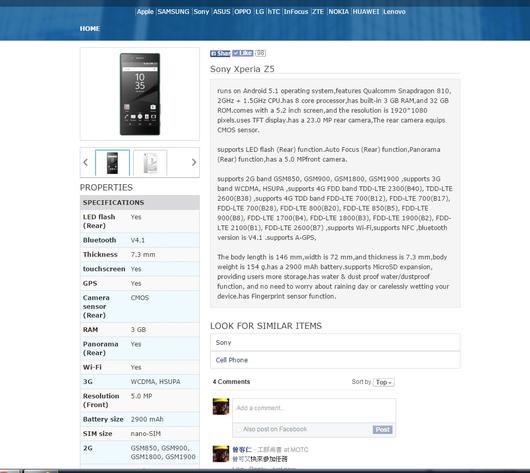Open the ZTE brand link
This screenshot has height=473, width=530.
318,12
